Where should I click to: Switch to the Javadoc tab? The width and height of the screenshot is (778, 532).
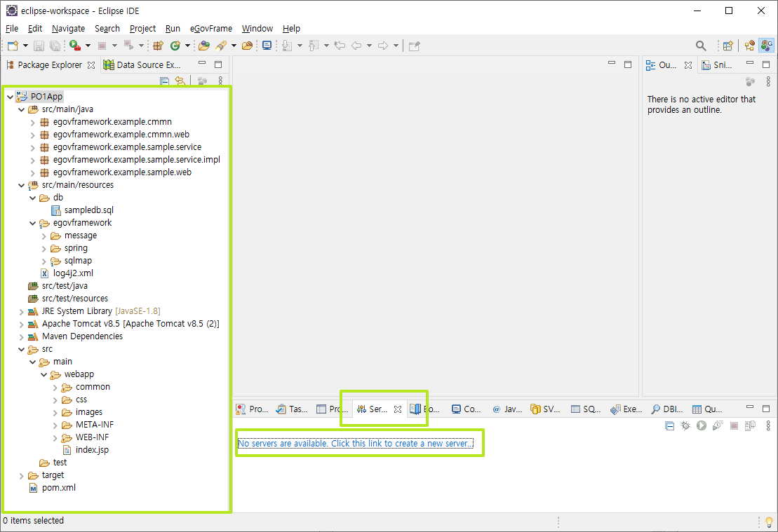pyautogui.click(x=507, y=409)
